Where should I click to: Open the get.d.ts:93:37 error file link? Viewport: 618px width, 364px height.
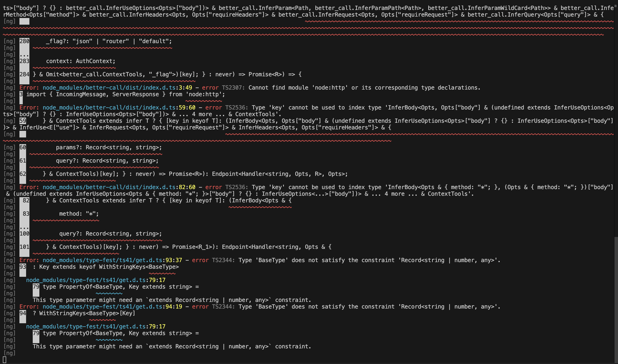coord(112,260)
